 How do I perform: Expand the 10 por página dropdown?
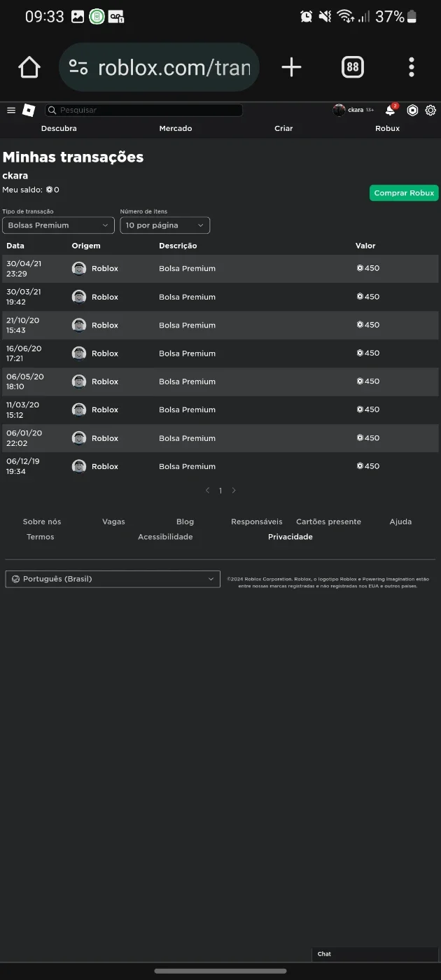pos(165,225)
